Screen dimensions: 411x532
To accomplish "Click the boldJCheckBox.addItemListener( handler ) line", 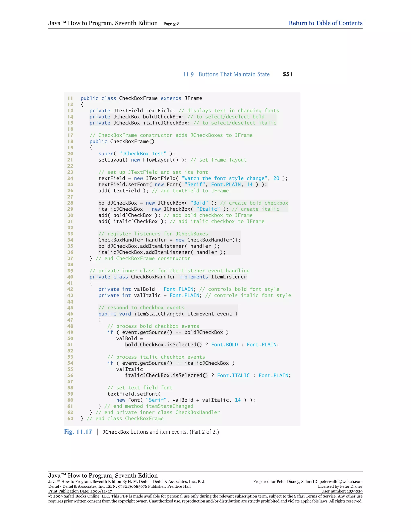I will (159, 246).
